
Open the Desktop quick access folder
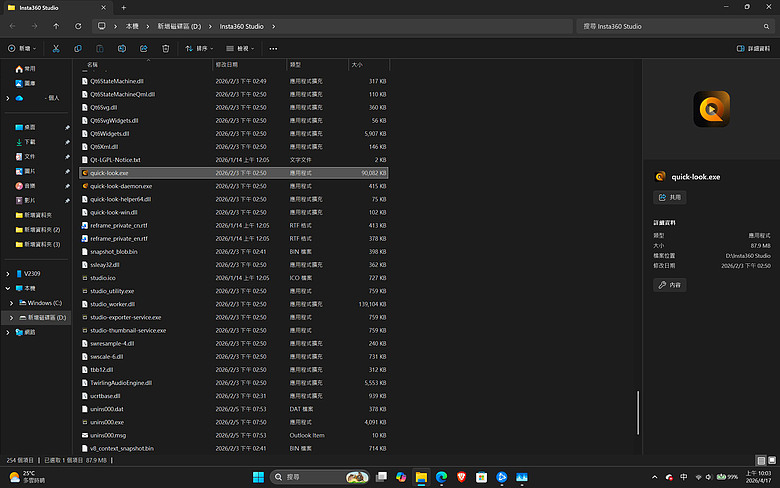[x=25, y=127]
